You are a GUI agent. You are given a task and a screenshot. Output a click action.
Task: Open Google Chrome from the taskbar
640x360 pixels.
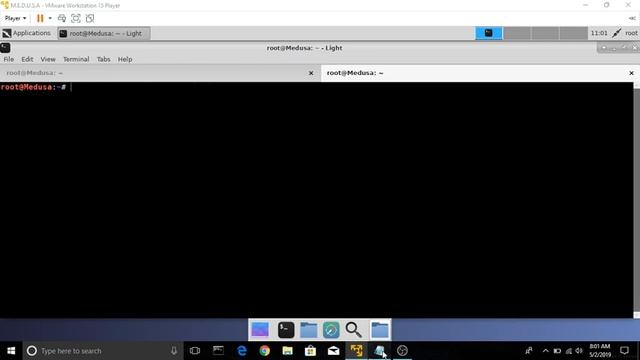pos(264,351)
